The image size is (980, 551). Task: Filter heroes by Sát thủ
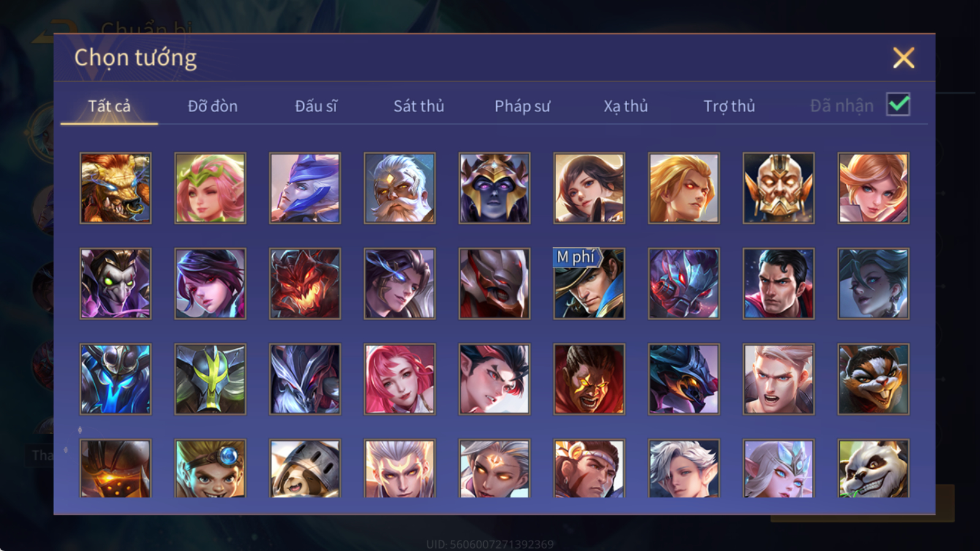pyautogui.click(x=419, y=106)
